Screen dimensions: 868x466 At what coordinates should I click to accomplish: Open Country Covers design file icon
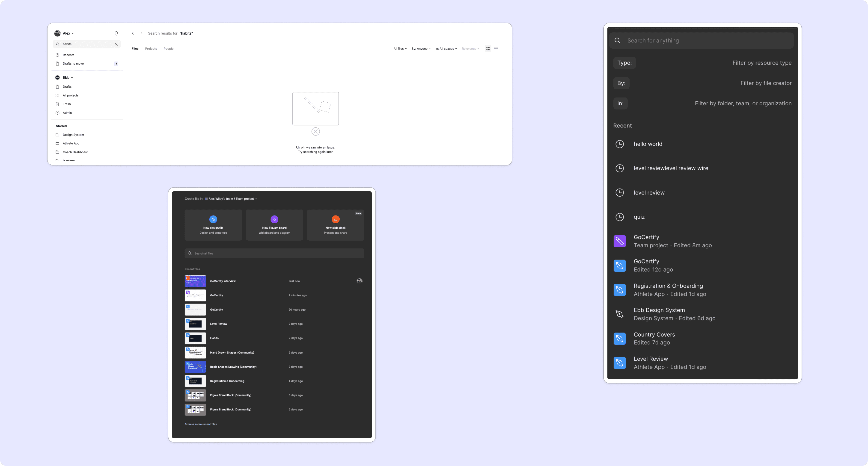[x=620, y=339]
